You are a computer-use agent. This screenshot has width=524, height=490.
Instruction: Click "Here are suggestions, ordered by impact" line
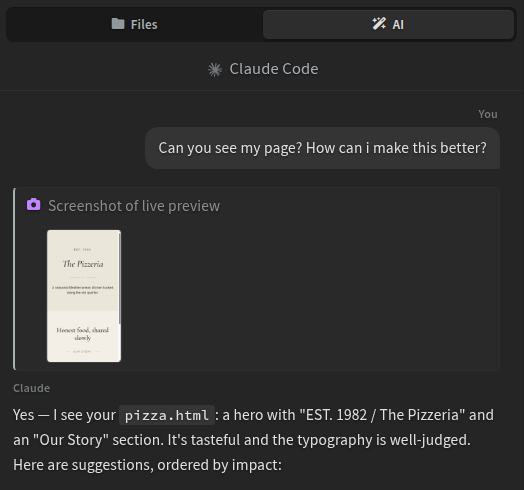tap(147, 465)
